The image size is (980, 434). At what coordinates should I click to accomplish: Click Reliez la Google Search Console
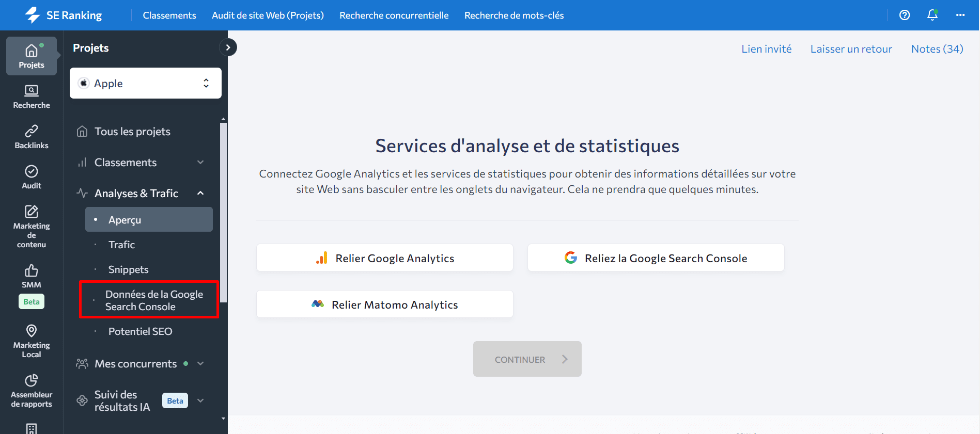(656, 258)
